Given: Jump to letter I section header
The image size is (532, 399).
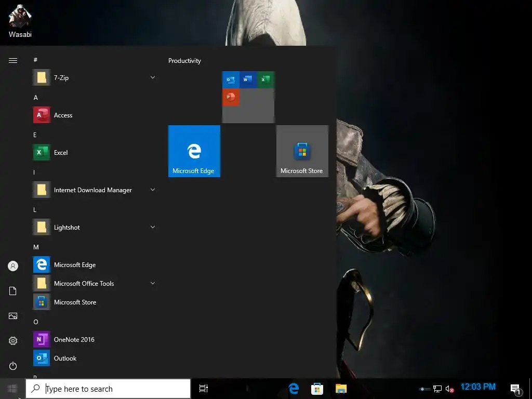Looking at the screenshot, I should coord(34,172).
